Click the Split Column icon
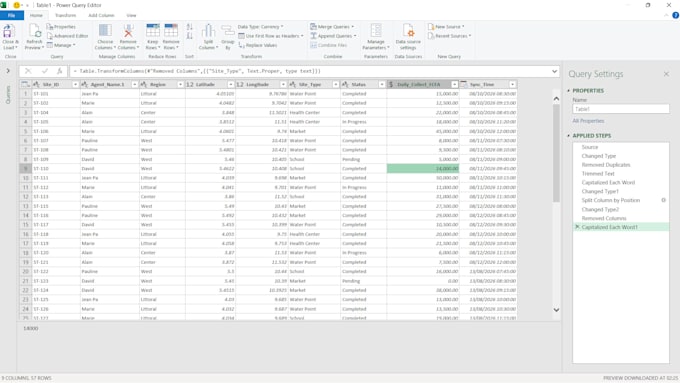The height and width of the screenshot is (383, 680). 208,31
